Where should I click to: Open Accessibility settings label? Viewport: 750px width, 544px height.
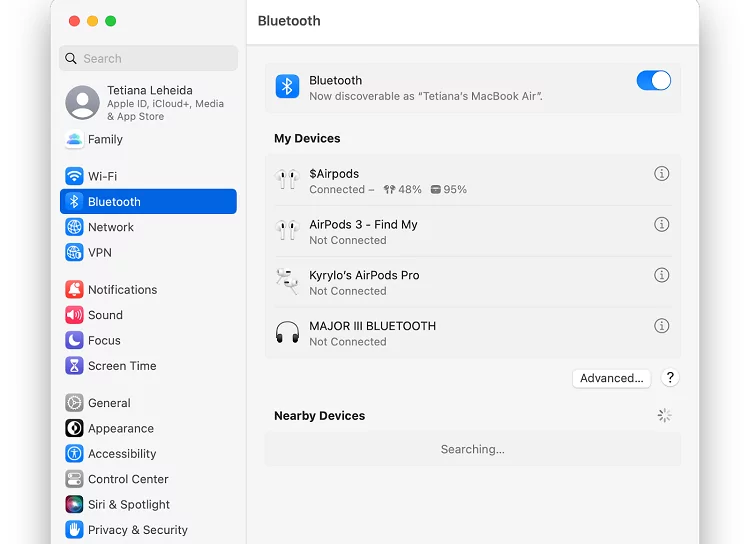click(x=122, y=454)
